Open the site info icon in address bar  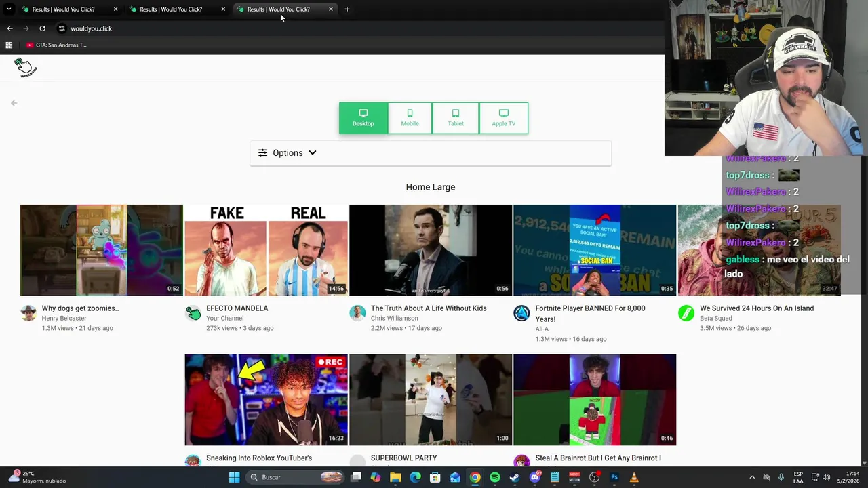pyautogui.click(x=62, y=28)
